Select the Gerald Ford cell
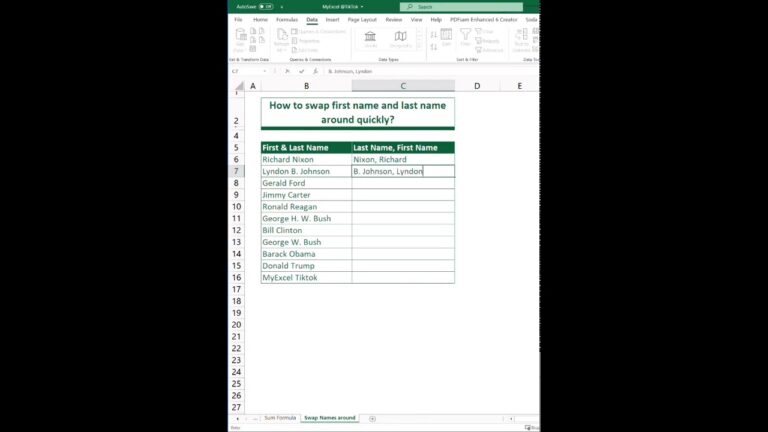This screenshot has height=432, width=768. pyautogui.click(x=306, y=183)
